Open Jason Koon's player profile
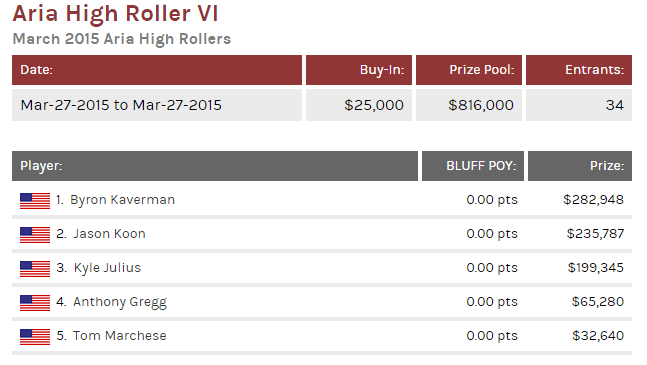 coord(109,234)
